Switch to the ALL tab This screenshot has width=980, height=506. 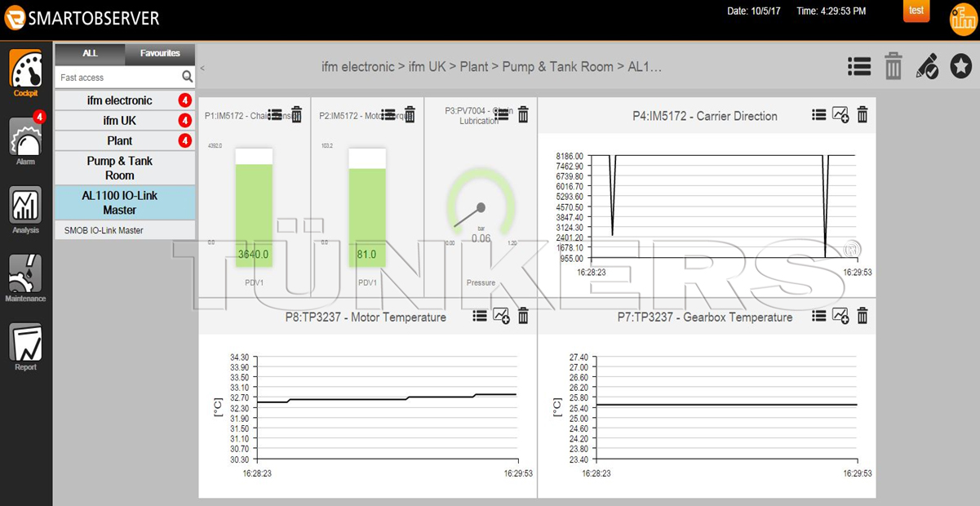pos(90,54)
